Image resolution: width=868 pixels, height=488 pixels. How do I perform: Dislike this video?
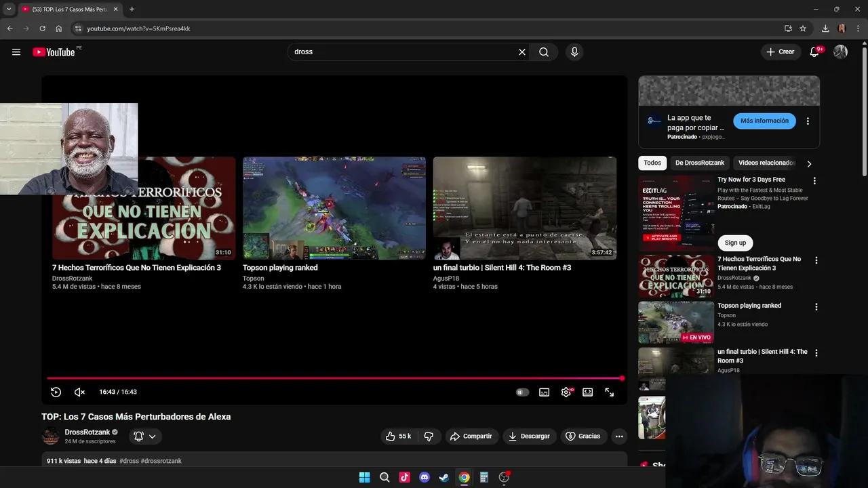429,436
